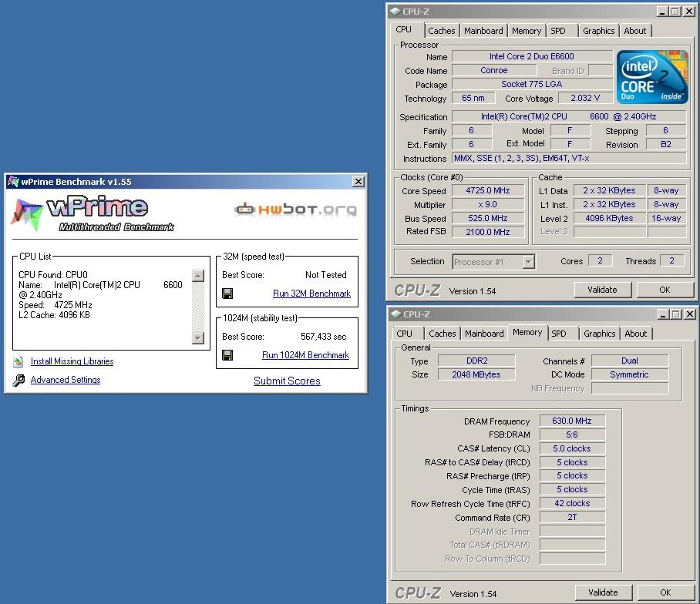Click Submit Scores link
This screenshot has width=700, height=604.
287,381
